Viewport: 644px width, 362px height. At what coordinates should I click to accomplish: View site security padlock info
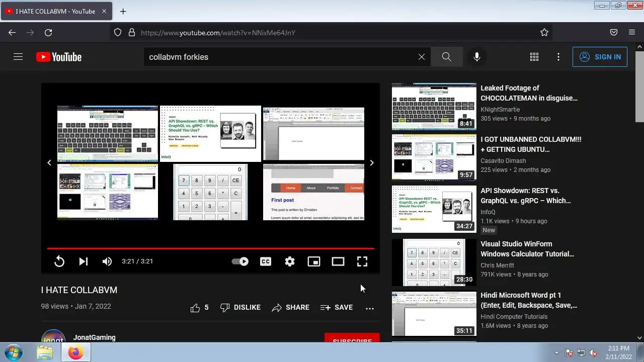[x=132, y=33]
